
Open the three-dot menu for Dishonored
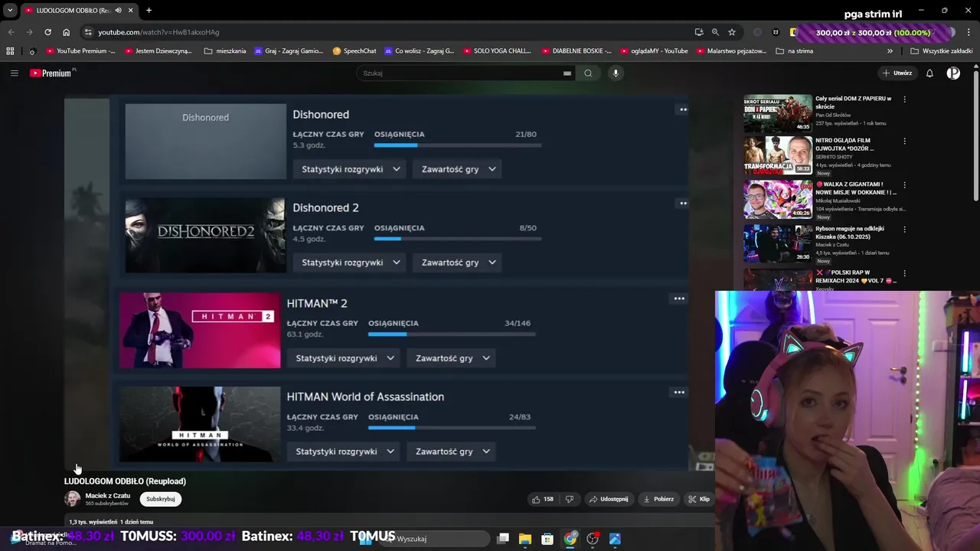pyautogui.click(x=683, y=109)
